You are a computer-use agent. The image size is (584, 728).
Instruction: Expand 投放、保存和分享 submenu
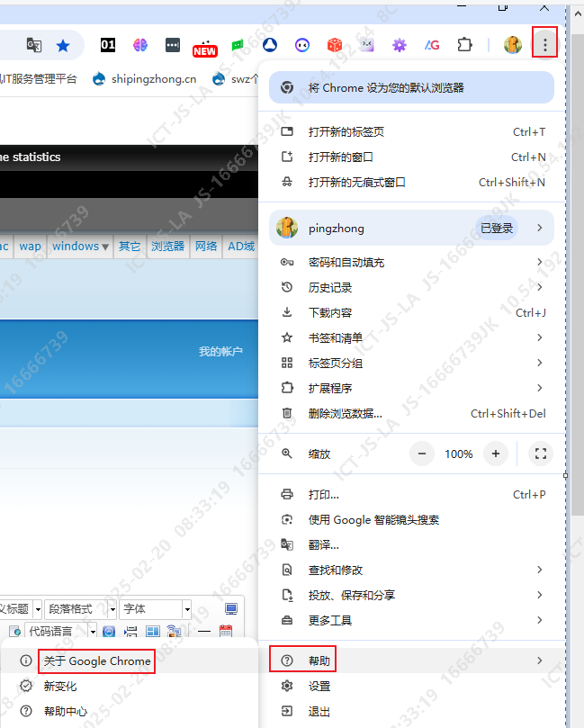[411, 595]
